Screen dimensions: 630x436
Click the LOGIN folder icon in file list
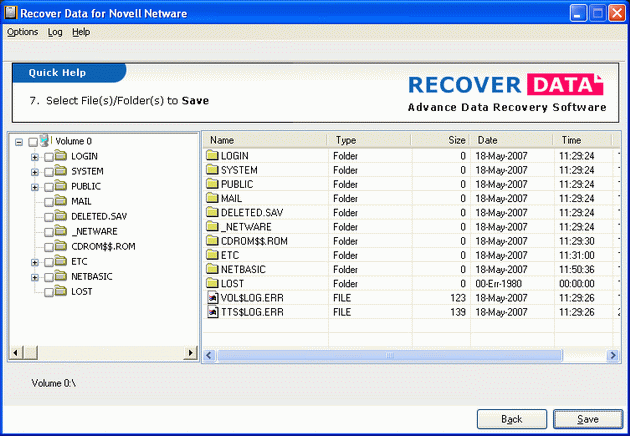coord(212,156)
